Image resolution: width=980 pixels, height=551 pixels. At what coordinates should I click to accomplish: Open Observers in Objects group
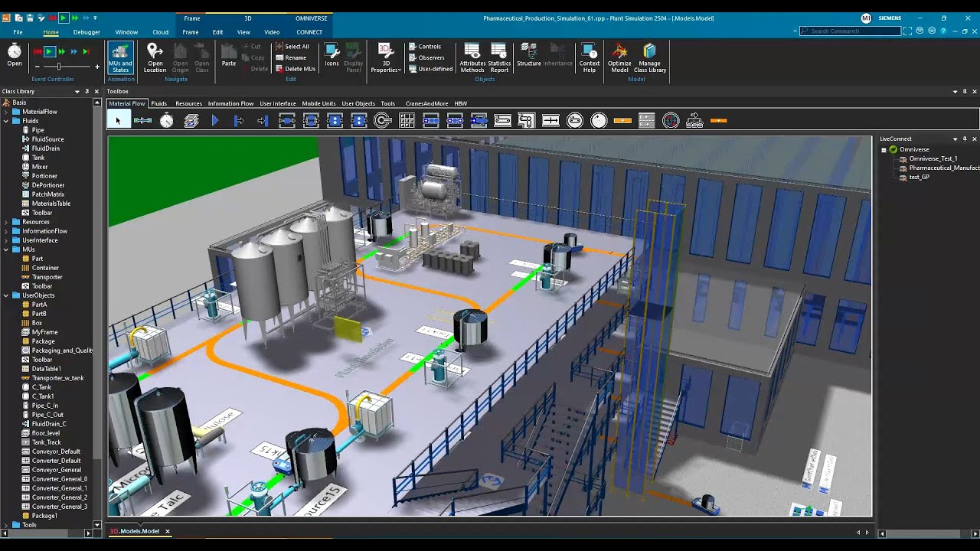coord(426,57)
